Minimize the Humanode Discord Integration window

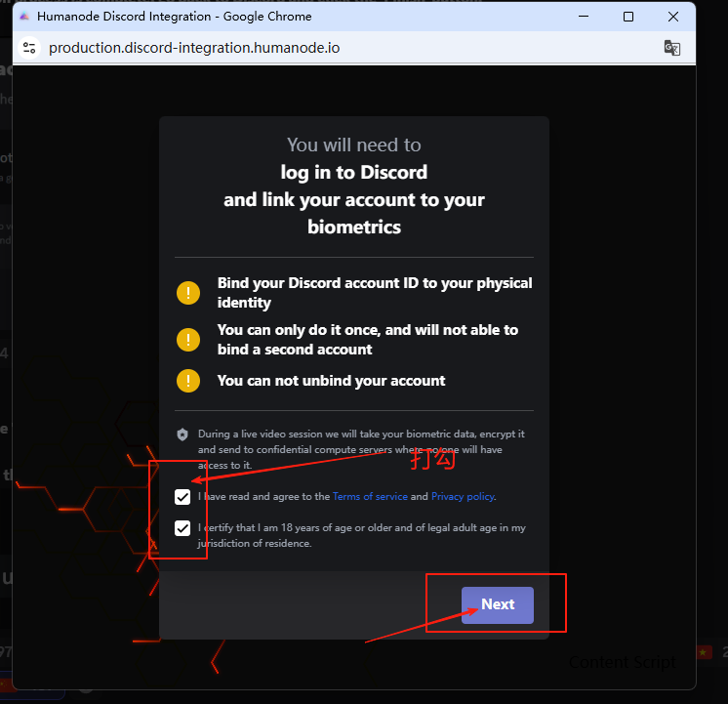pyautogui.click(x=584, y=17)
